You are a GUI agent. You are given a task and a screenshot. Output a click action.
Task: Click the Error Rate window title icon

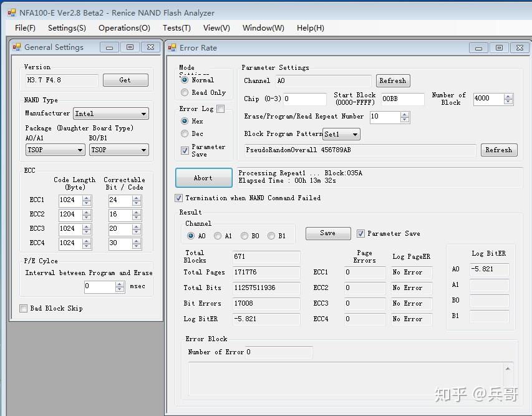(x=172, y=47)
